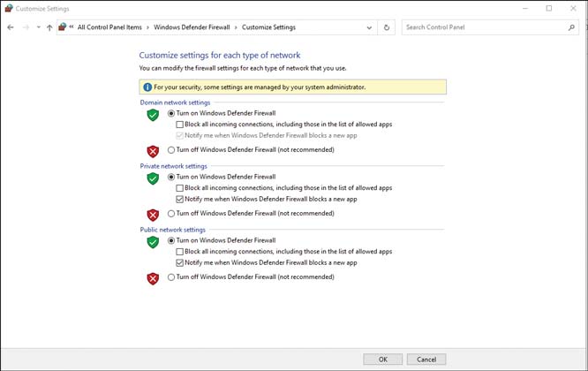Go up one level with Up arrow
This screenshot has height=371, width=588.
pyautogui.click(x=49, y=27)
